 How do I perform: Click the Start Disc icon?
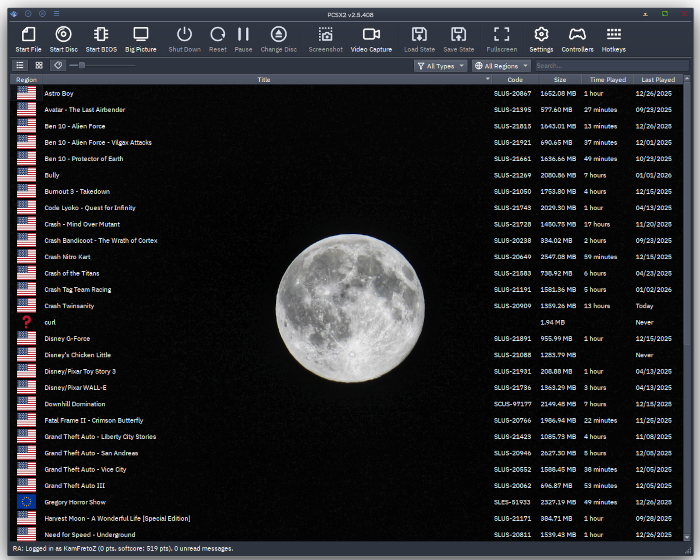[63, 39]
